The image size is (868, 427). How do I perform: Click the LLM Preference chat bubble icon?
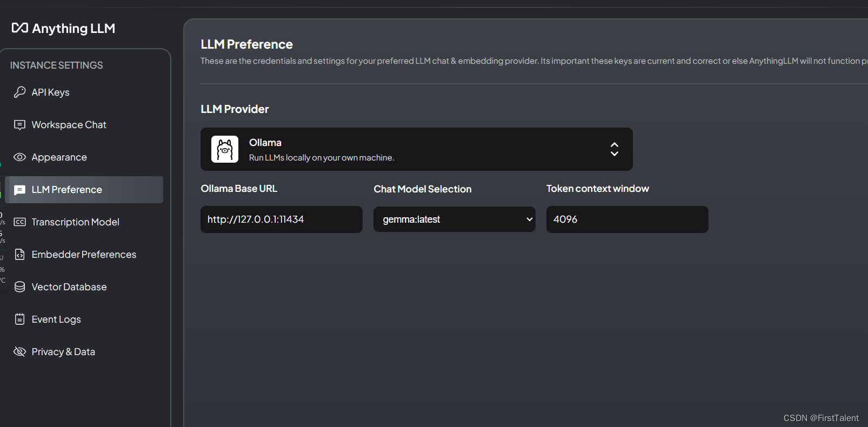20,190
